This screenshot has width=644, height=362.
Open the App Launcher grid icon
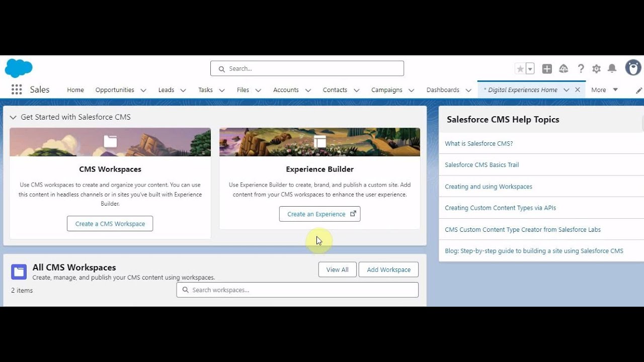pos(17,89)
